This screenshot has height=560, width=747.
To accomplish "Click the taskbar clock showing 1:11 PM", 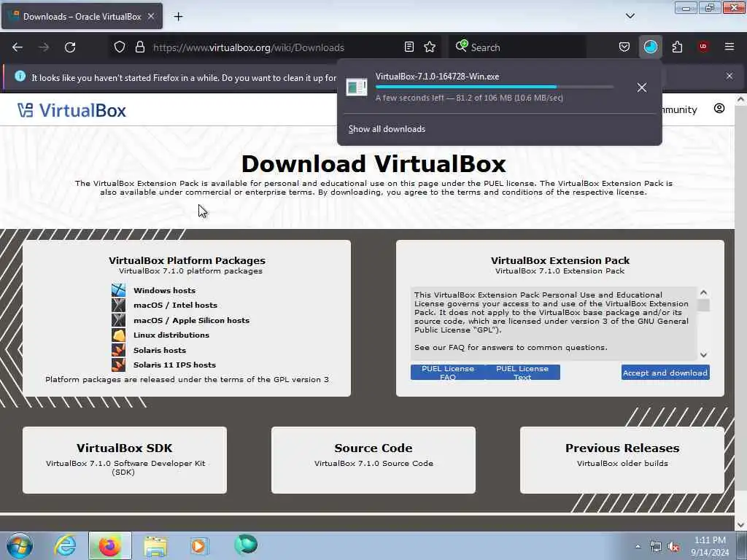I will tap(709, 546).
